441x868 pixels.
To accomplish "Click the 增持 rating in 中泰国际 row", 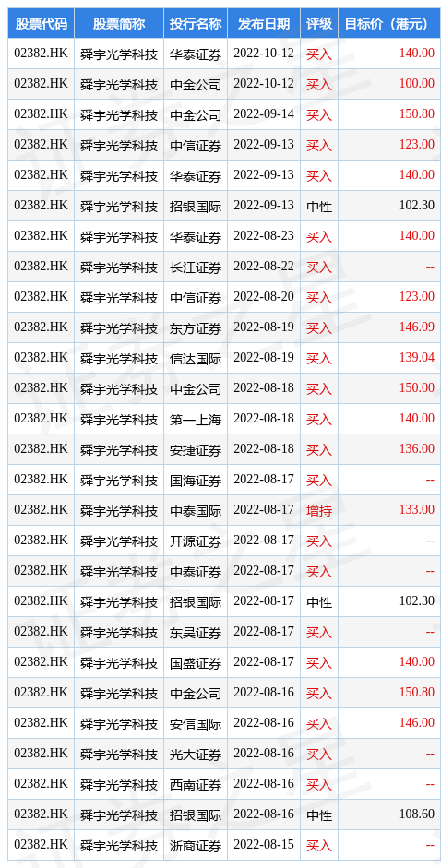I will [x=319, y=510].
